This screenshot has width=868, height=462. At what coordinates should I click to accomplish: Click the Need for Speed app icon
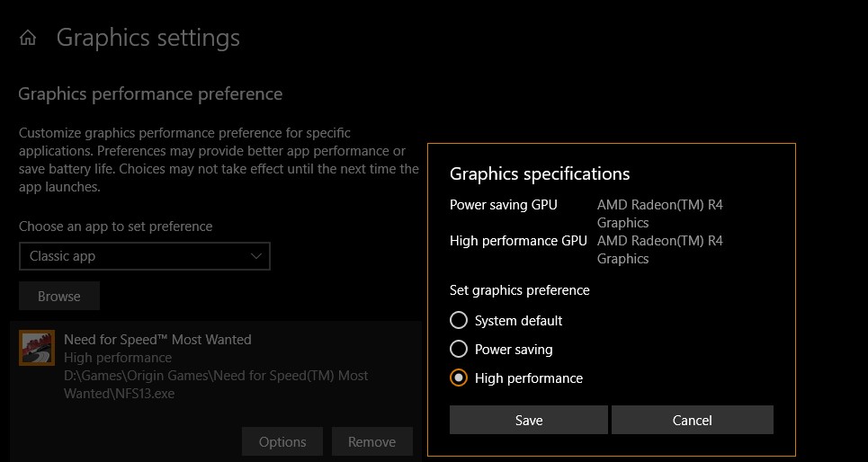coord(37,349)
